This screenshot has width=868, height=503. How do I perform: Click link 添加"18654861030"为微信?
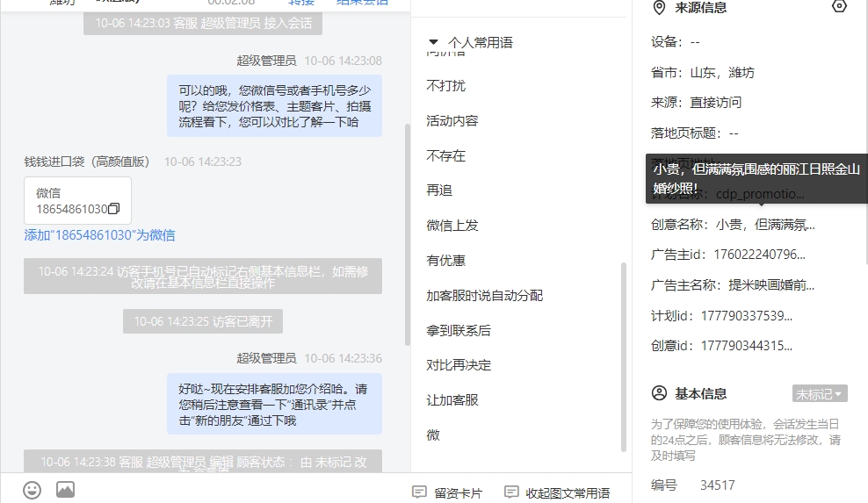point(99,235)
